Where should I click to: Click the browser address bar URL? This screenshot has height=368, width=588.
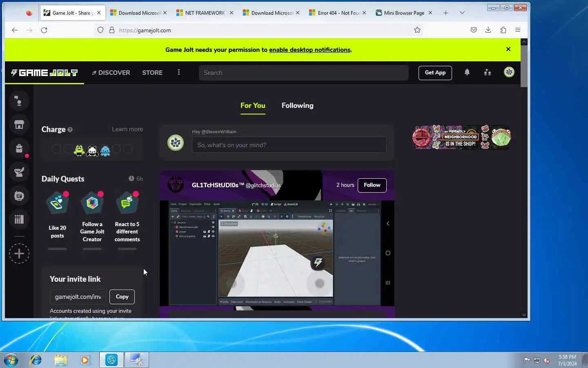coord(145,30)
